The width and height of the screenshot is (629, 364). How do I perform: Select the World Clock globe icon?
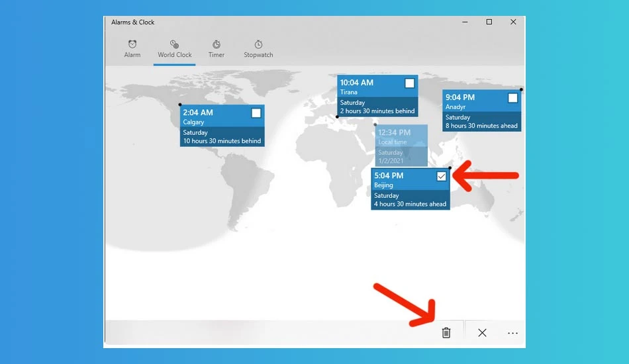(175, 44)
